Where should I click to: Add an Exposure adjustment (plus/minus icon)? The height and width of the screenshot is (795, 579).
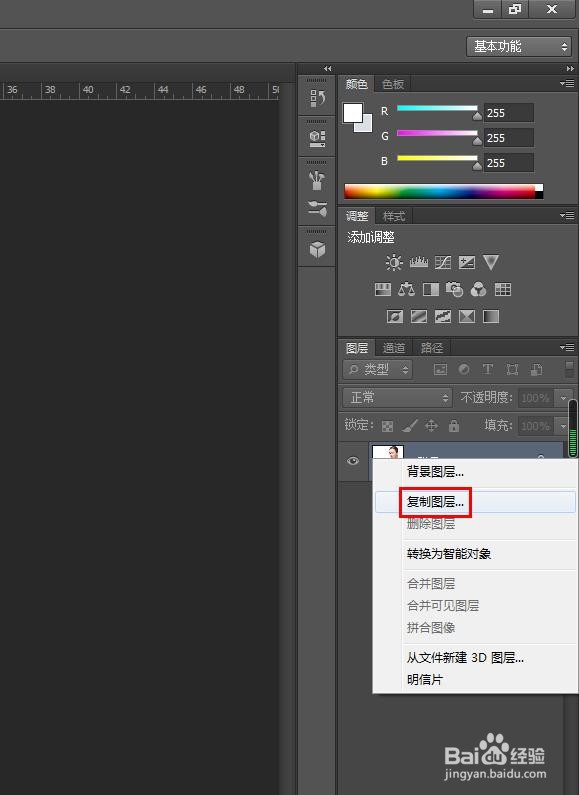[467, 262]
